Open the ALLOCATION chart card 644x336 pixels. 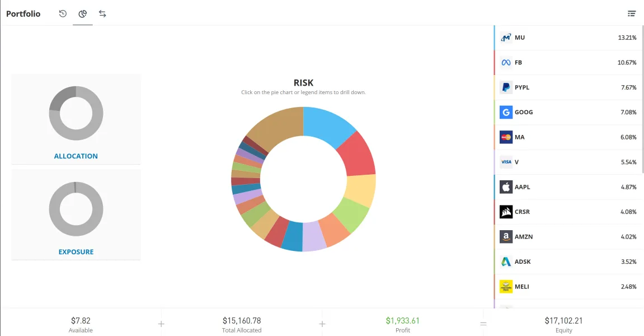click(x=76, y=119)
